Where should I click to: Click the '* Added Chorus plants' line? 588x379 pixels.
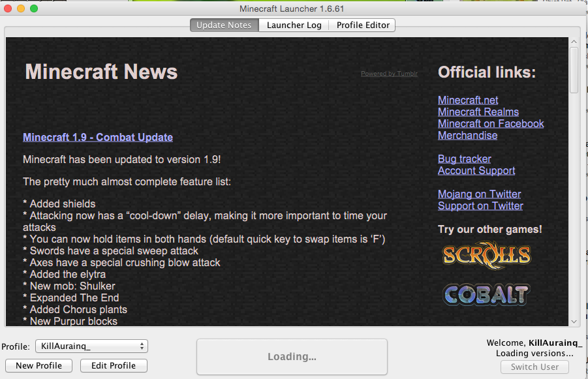[x=75, y=310]
